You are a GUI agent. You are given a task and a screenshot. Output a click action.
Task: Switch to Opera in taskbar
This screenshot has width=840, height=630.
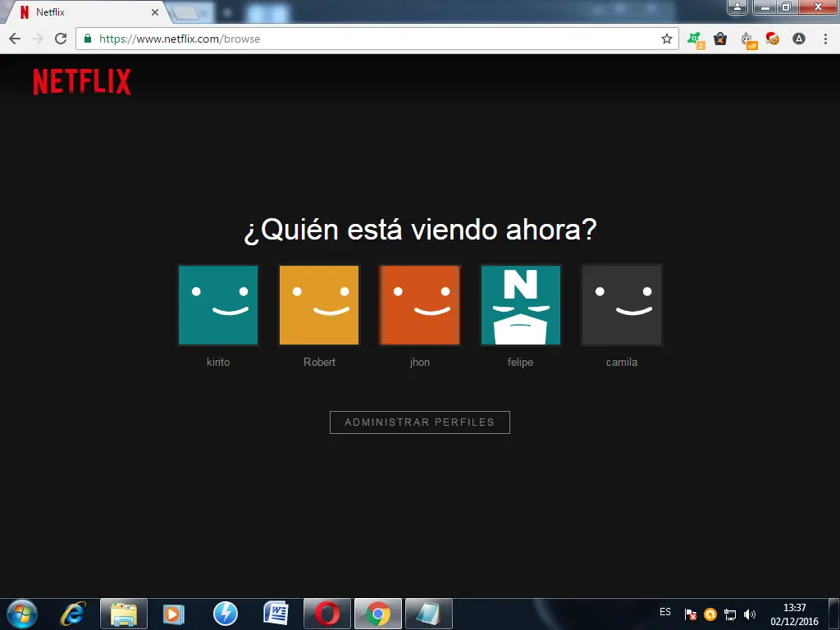point(326,614)
